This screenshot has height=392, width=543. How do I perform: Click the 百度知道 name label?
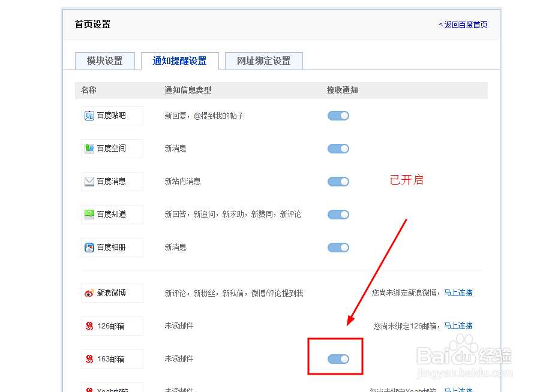pyautogui.click(x=111, y=215)
